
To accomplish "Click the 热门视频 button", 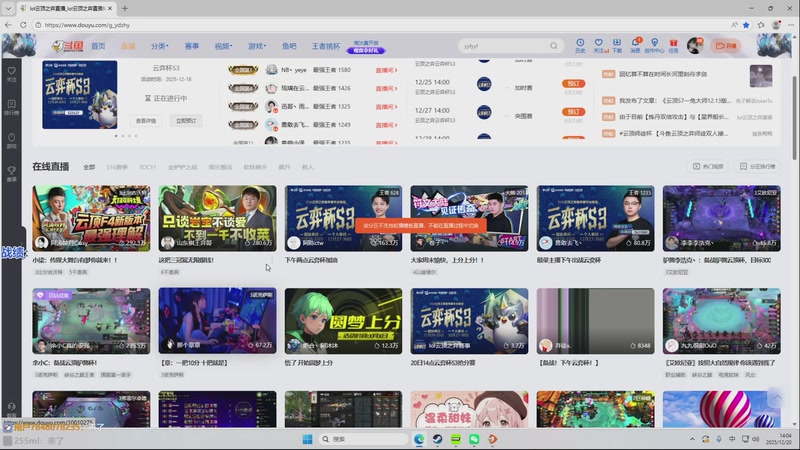I will [x=708, y=166].
